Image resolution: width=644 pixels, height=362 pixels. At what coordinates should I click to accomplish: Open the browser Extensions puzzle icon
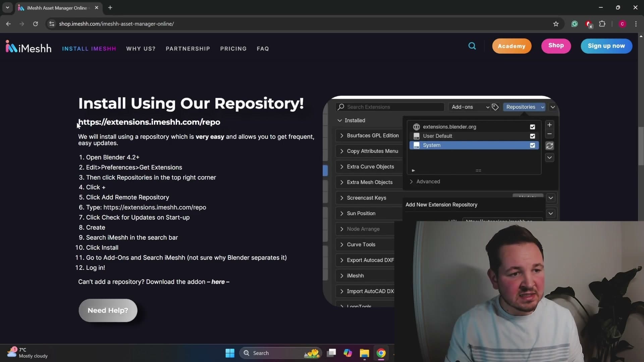tap(602, 24)
